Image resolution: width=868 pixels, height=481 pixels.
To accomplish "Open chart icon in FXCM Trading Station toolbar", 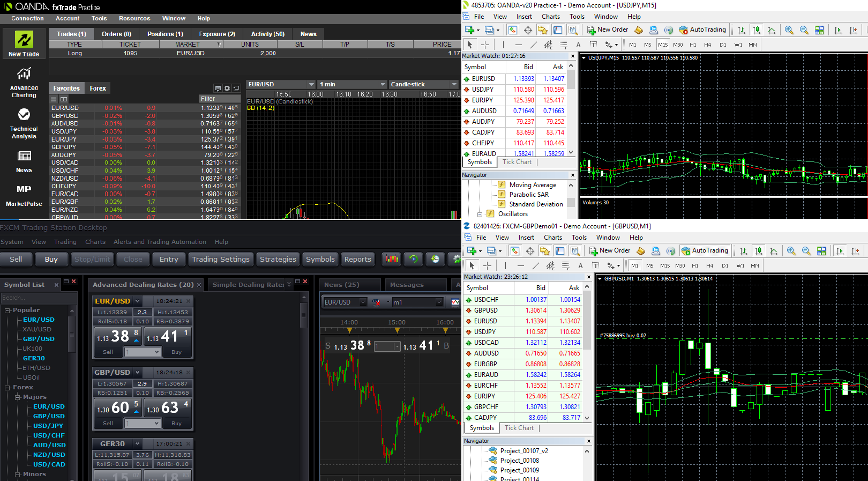I will [x=392, y=259].
